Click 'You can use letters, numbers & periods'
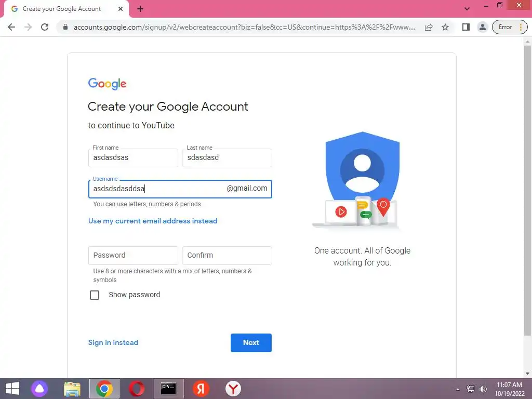This screenshot has width=532, height=399. (x=147, y=204)
